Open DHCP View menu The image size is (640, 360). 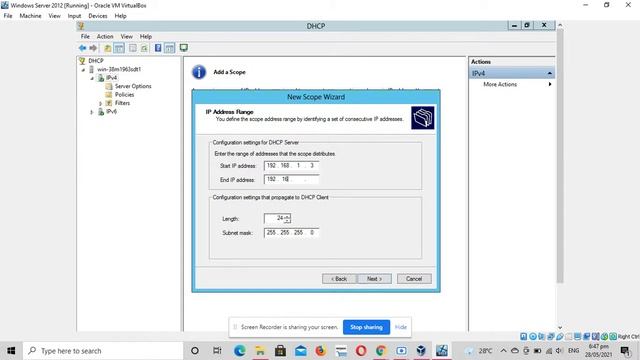(x=127, y=36)
